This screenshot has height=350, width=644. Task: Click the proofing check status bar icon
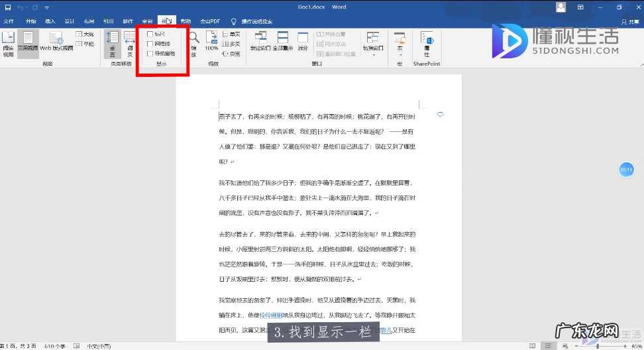click(x=76, y=346)
